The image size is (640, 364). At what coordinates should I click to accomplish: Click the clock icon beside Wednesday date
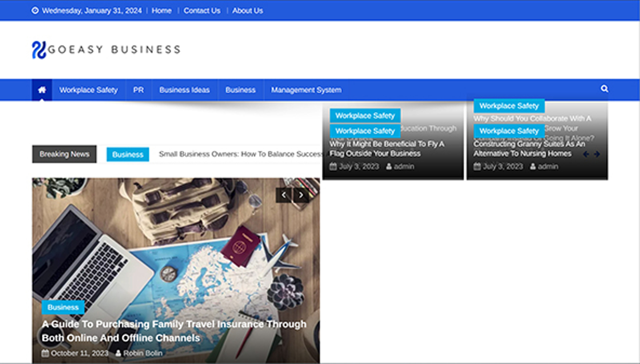tap(35, 10)
